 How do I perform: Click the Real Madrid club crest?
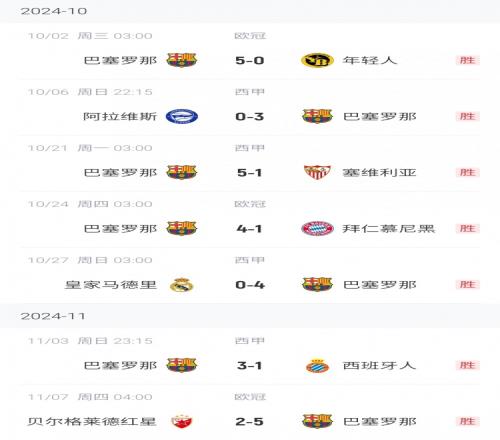click(x=182, y=284)
